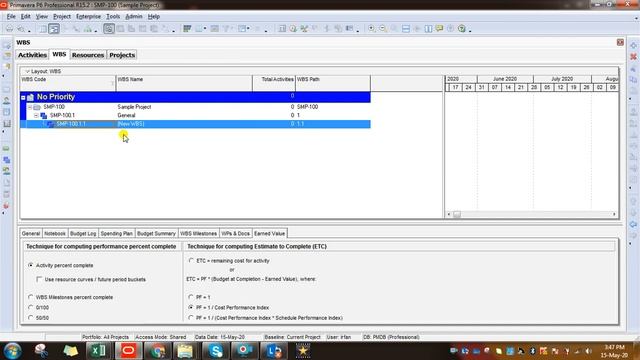Click the Gantt scrollbar right arrow

point(614,214)
